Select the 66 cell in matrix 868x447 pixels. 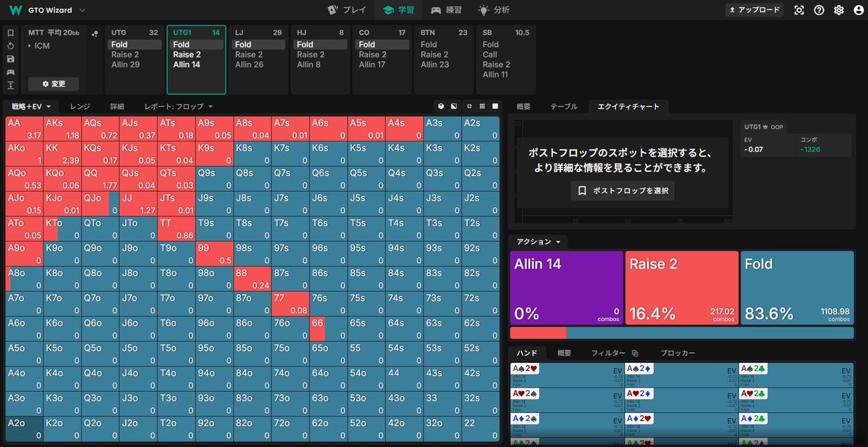327,328
